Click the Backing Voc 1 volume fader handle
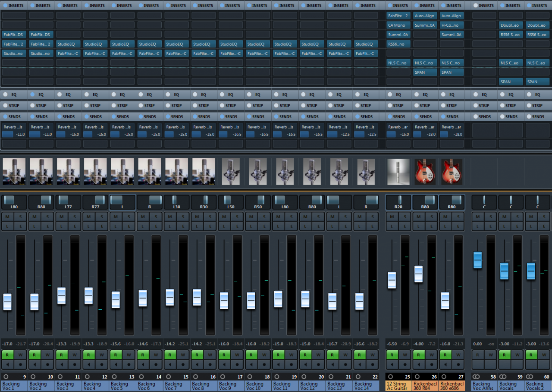The height and width of the screenshot is (392, 552). coord(7,301)
